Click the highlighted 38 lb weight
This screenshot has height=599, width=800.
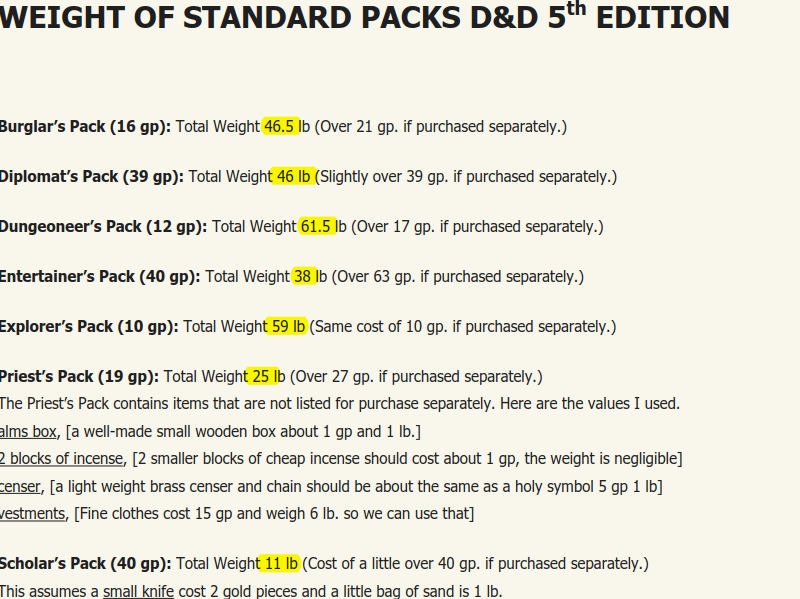pyautogui.click(x=305, y=277)
